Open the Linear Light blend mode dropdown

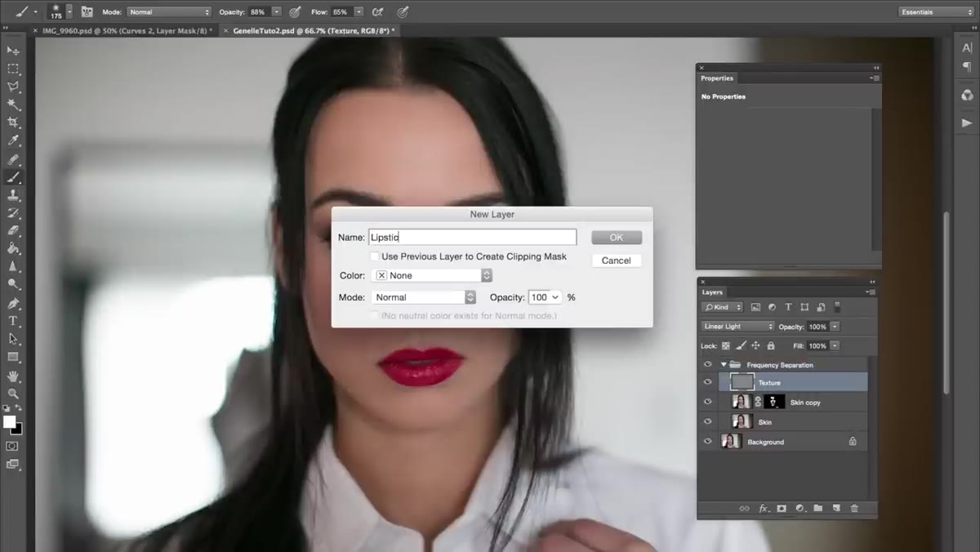(737, 327)
